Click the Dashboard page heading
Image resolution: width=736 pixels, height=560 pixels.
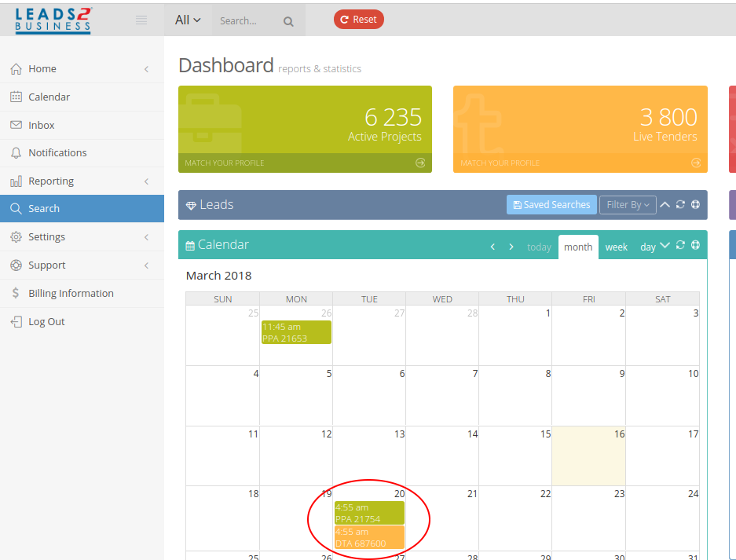pos(226,65)
